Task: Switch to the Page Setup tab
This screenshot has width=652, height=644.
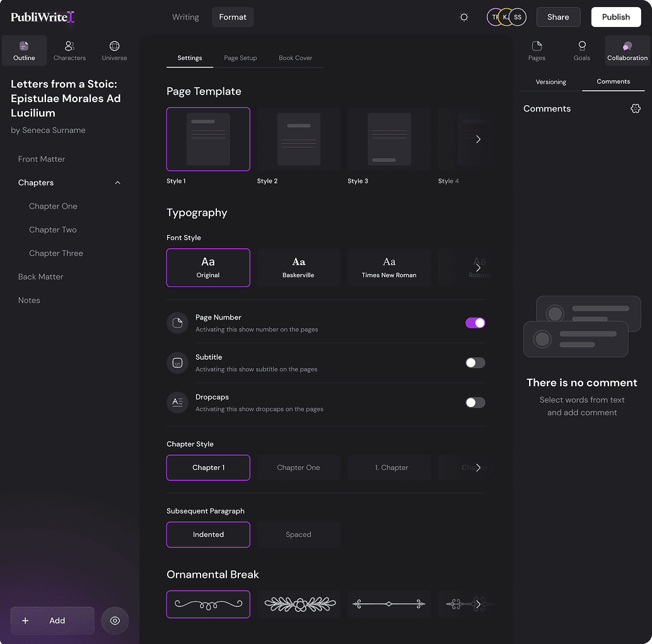Action: coord(240,58)
